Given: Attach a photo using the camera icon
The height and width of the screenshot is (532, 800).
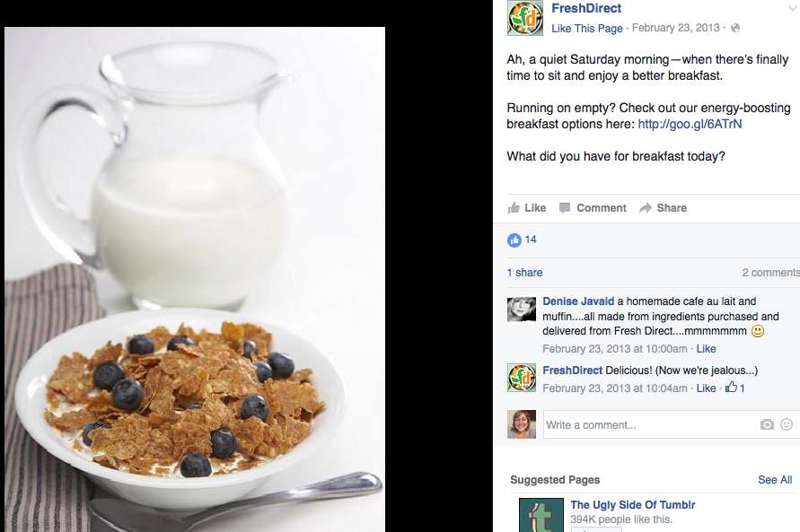Looking at the screenshot, I should pyautogui.click(x=767, y=424).
